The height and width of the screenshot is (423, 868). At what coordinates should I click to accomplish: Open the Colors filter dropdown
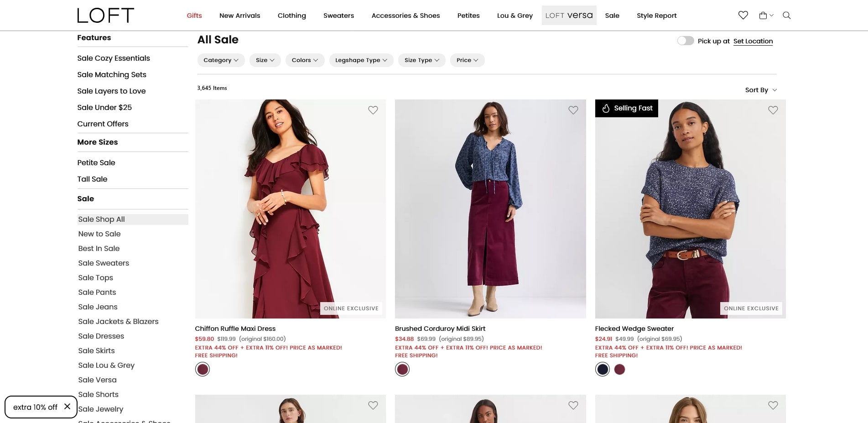point(305,60)
